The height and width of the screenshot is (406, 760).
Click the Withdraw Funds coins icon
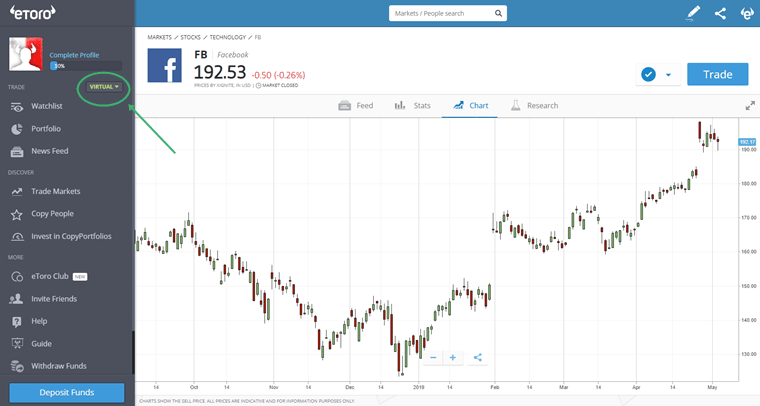(17, 366)
